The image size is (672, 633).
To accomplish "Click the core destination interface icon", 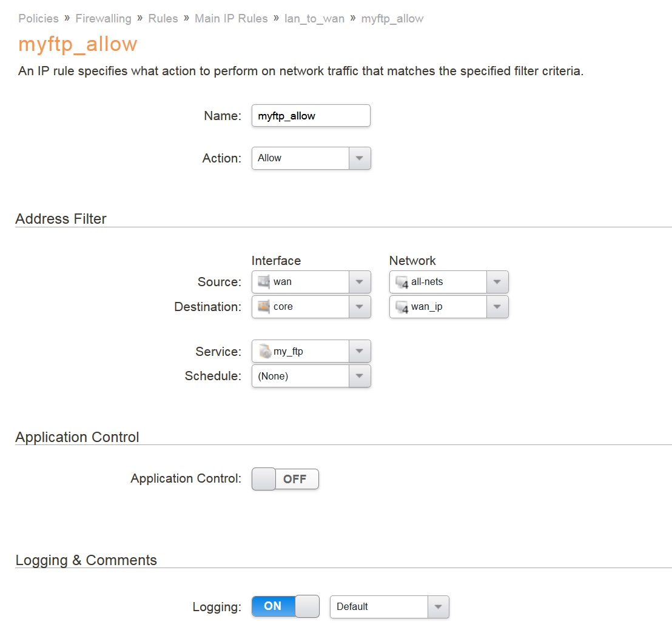I will pyautogui.click(x=264, y=307).
